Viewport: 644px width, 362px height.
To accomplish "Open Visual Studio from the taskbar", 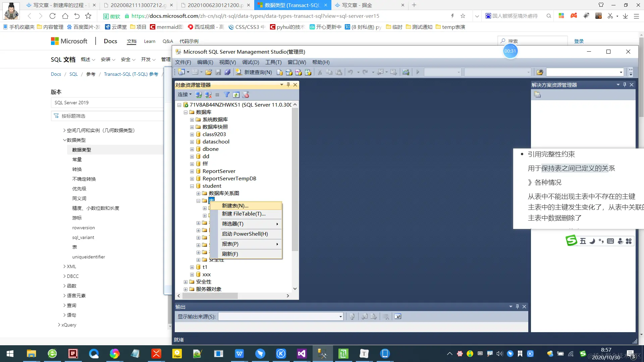I will [x=302, y=354].
